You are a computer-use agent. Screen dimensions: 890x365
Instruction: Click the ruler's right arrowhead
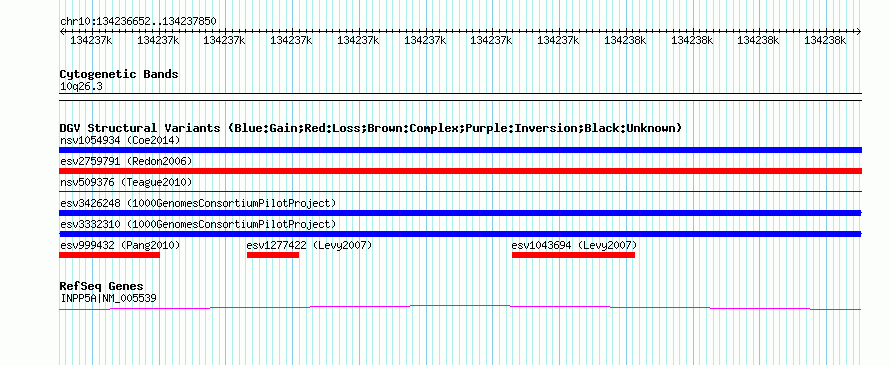(x=859, y=31)
